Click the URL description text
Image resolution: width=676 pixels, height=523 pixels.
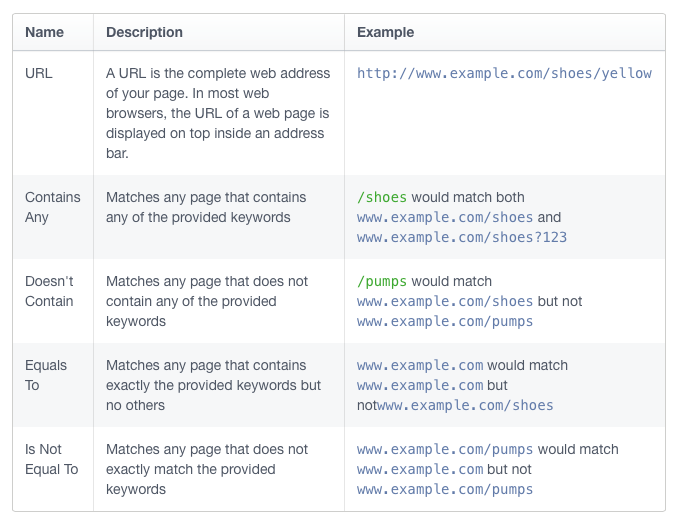(x=218, y=113)
